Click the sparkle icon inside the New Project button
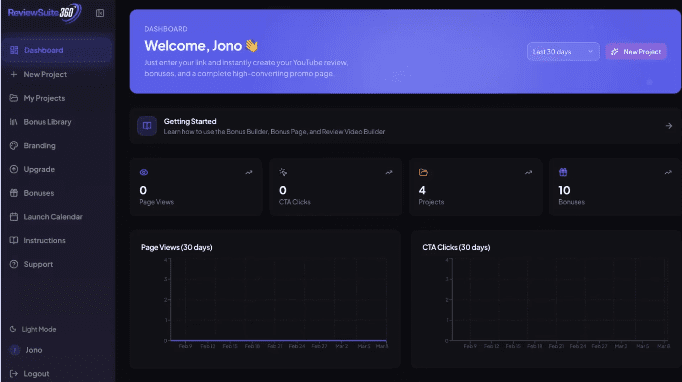Screen dimensions: 682x382 coord(615,52)
